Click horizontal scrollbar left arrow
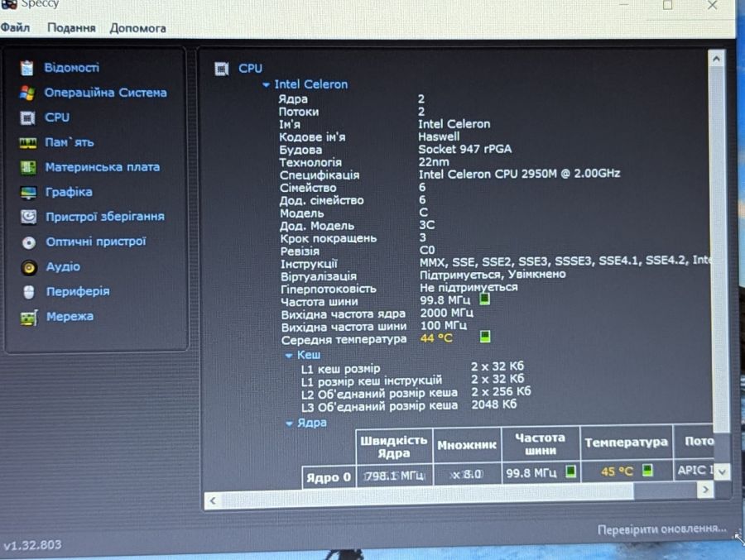Screen dimensions: 745x560 [x=213, y=500]
